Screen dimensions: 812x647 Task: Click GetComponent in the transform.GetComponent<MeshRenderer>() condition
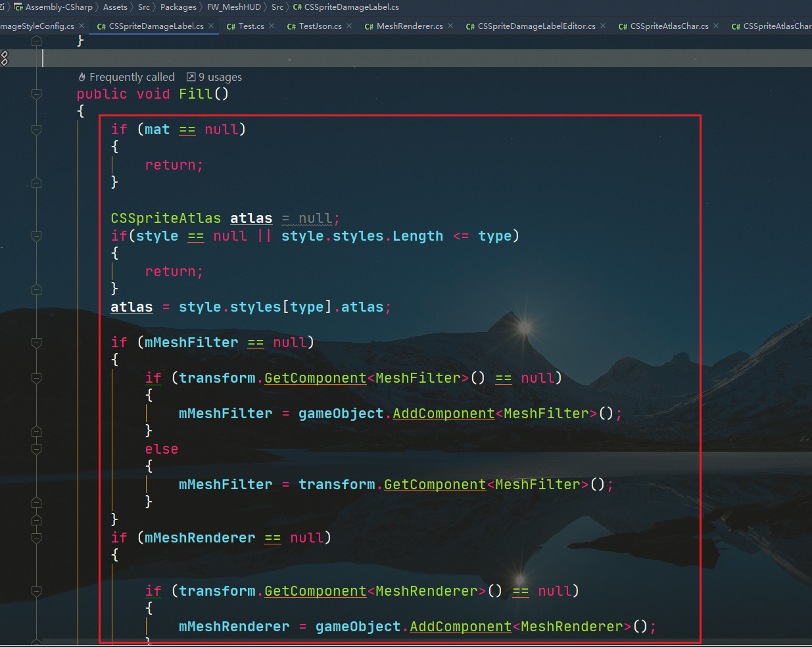point(316,591)
